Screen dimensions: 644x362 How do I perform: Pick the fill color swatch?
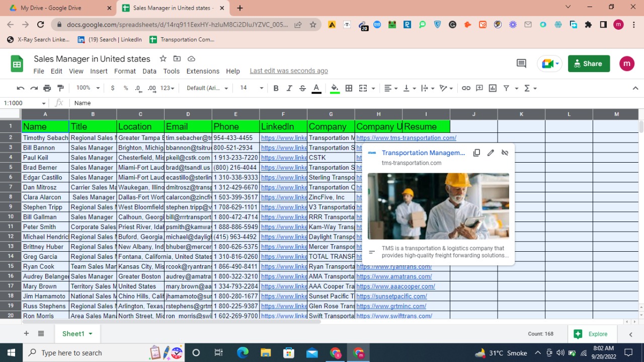pos(335,88)
